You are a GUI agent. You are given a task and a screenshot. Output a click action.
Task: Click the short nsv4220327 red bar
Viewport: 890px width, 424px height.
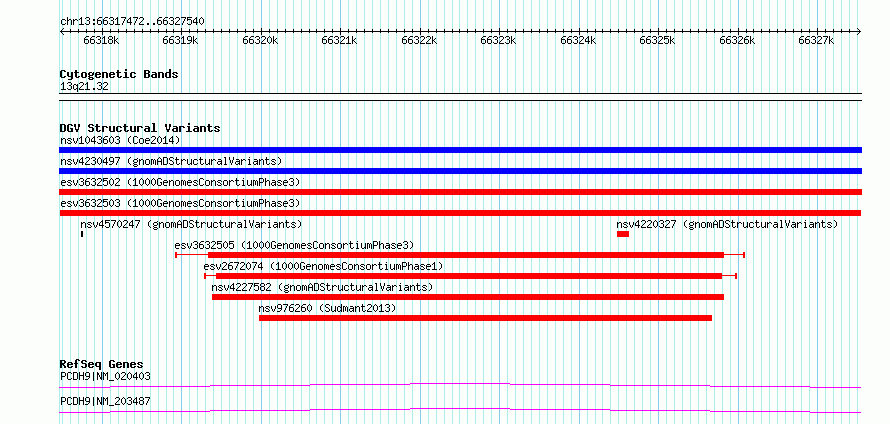[x=623, y=234]
